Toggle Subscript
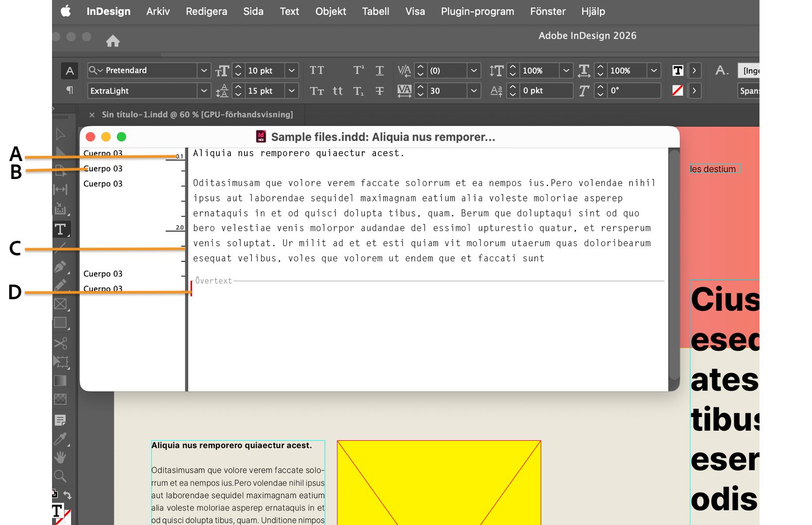Screen dimensions: 812x525 click(358, 91)
